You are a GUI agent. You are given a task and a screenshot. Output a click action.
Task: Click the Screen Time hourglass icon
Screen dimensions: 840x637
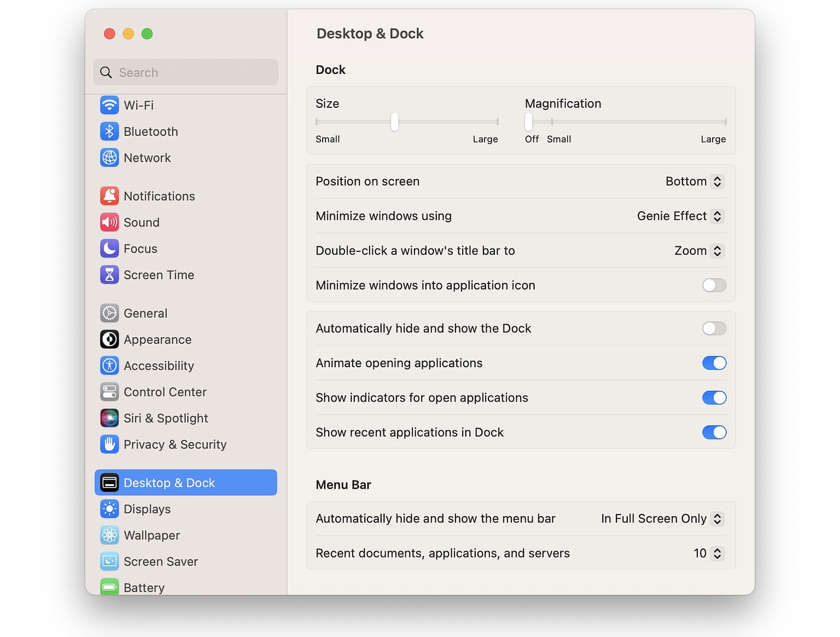pos(109,275)
